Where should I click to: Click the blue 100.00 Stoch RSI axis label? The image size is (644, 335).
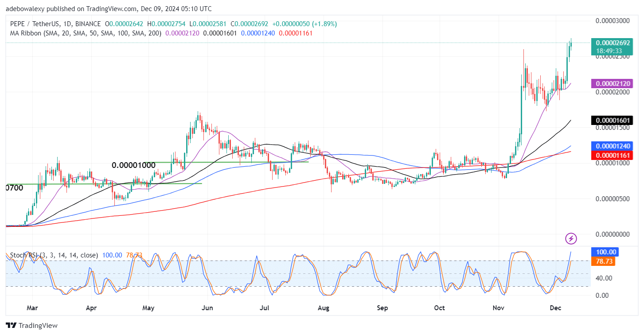(605, 252)
